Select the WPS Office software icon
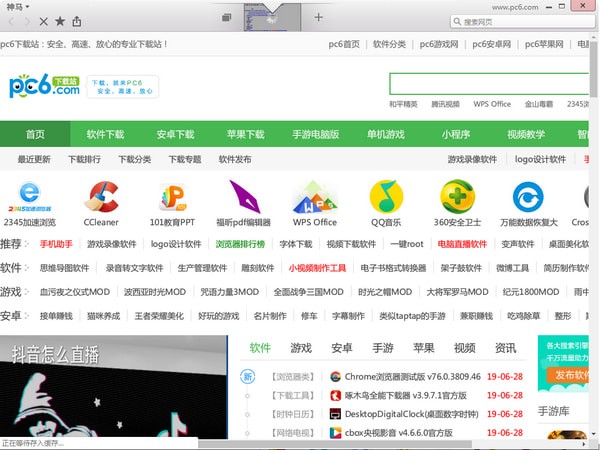This screenshot has height=450, width=600. click(314, 197)
